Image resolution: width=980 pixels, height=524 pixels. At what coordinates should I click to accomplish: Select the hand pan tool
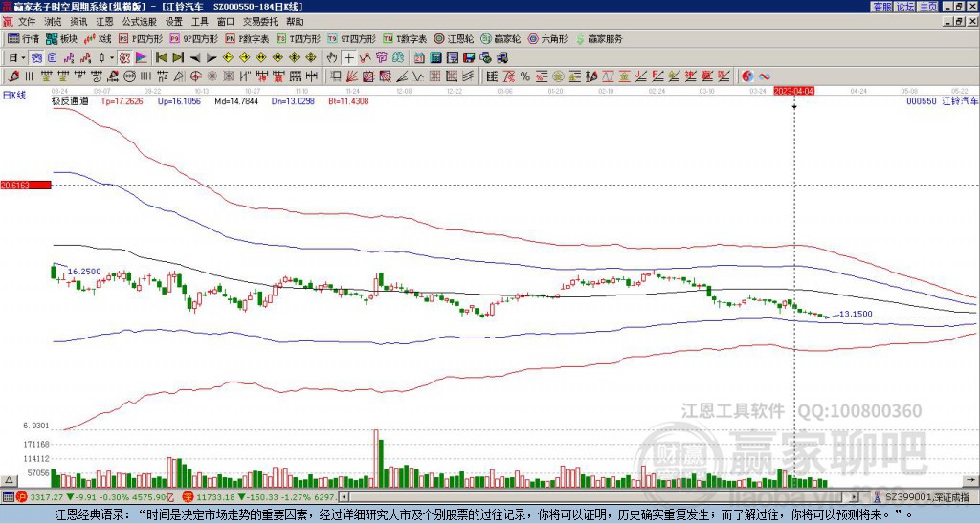332,58
